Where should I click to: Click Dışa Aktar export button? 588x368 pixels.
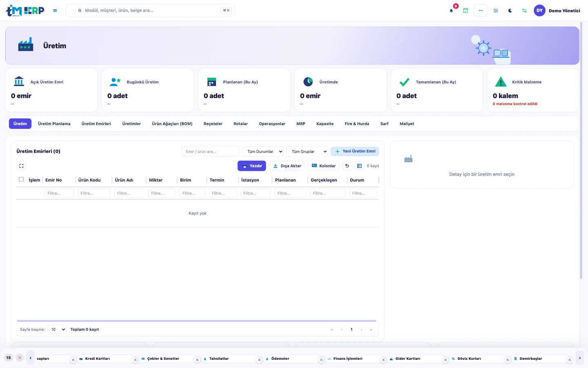click(x=287, y=166)
